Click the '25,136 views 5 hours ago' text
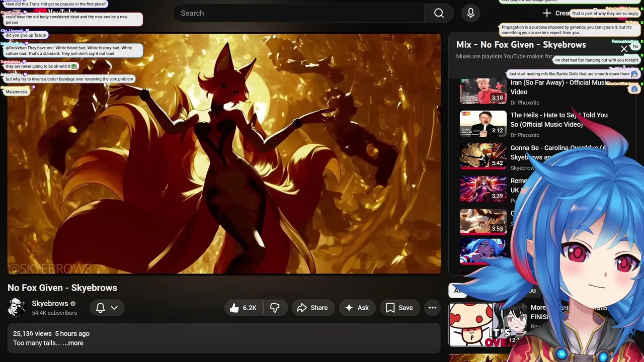 tap(51, 333)
